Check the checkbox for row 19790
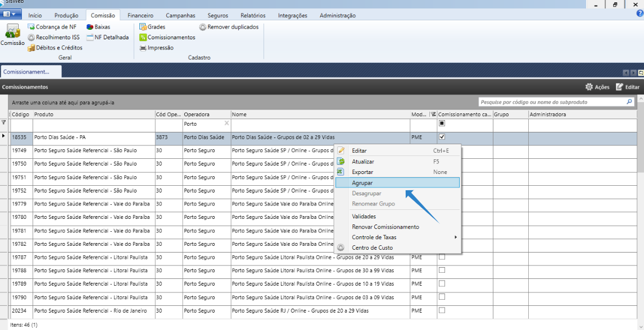Screen dimensions: 644x330 click(x=442, y=297)
